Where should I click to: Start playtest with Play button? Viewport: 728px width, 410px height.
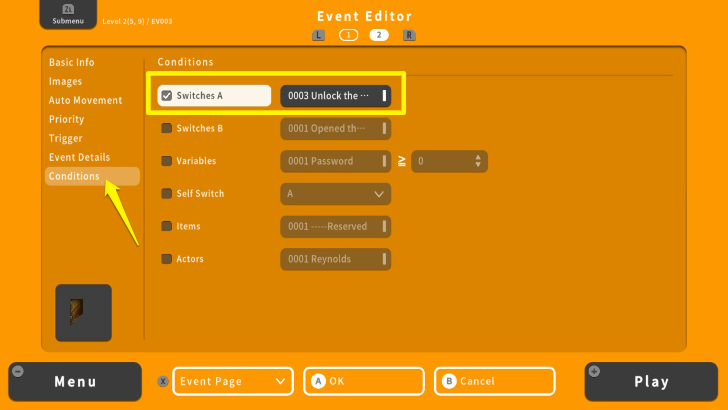tap(651, 382)
